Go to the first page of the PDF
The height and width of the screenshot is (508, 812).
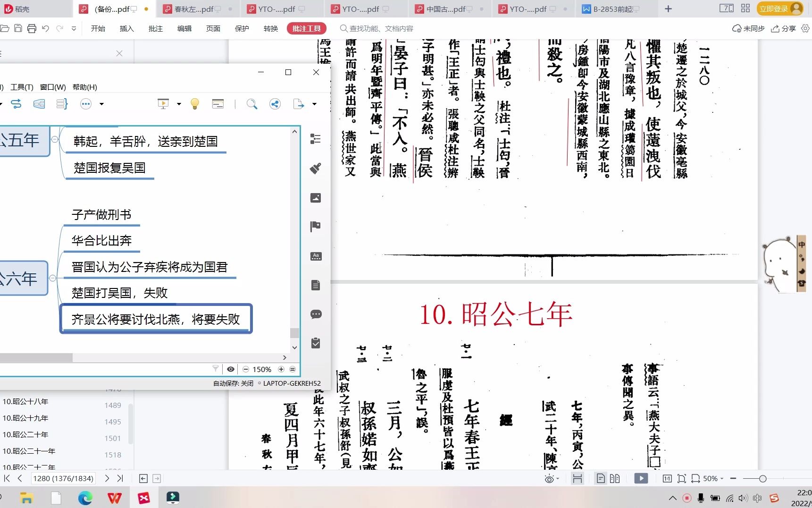(x=7, y=478)
